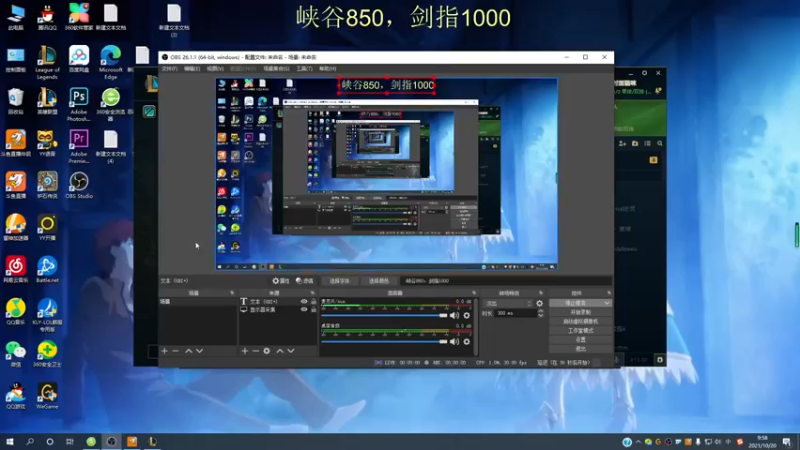Open the 淡出 transition type dropdown
Viewport: 800px width, 450px height.
[x=508, y=303]
